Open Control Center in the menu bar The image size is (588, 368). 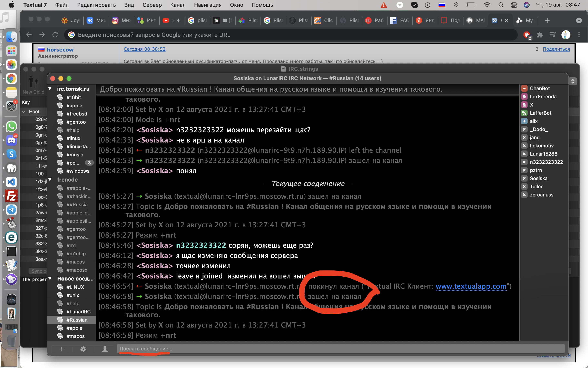[x=514, y=5]
